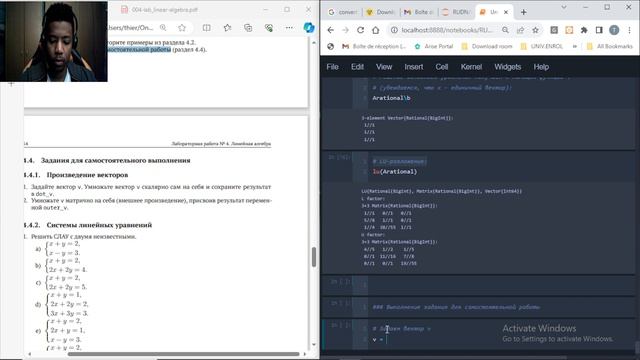The image size is (640, 360).
Task: Toggle the Chrome side panel
Action: point(599,30)
